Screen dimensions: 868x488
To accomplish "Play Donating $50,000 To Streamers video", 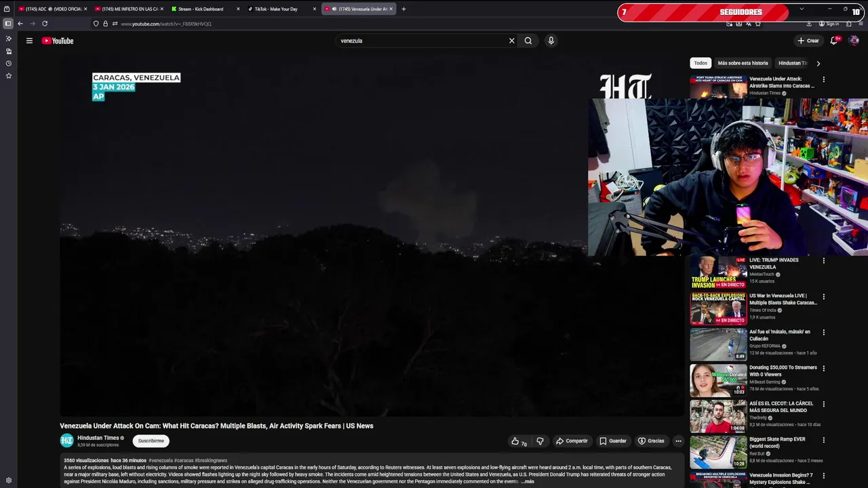I will coord(718,380).
